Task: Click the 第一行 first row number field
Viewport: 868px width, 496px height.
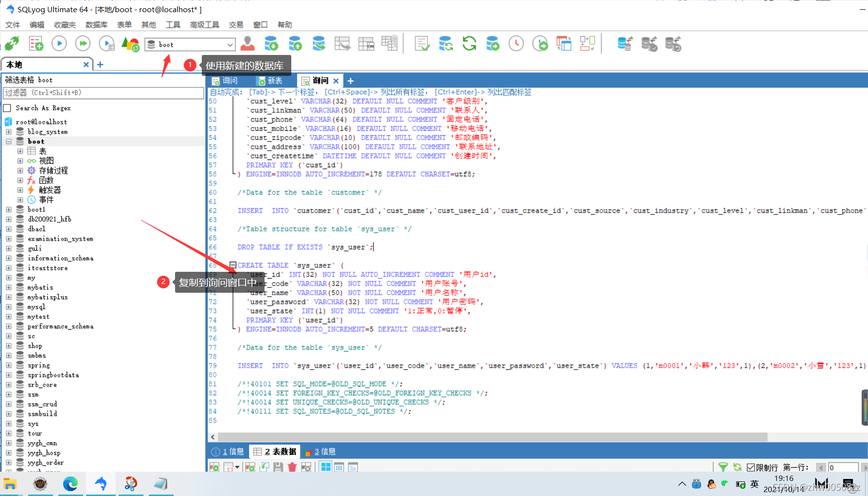Action: pos(843,467)
